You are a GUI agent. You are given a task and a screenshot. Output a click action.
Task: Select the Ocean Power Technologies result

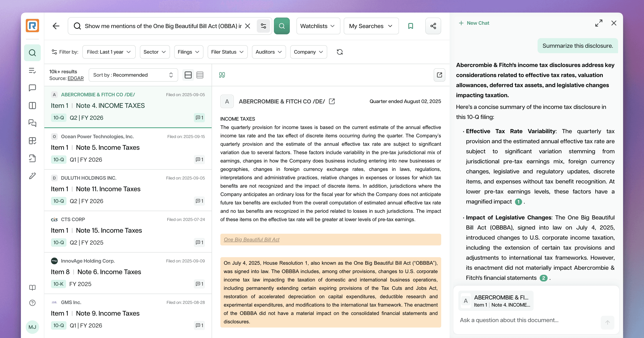tap(128, 148)
